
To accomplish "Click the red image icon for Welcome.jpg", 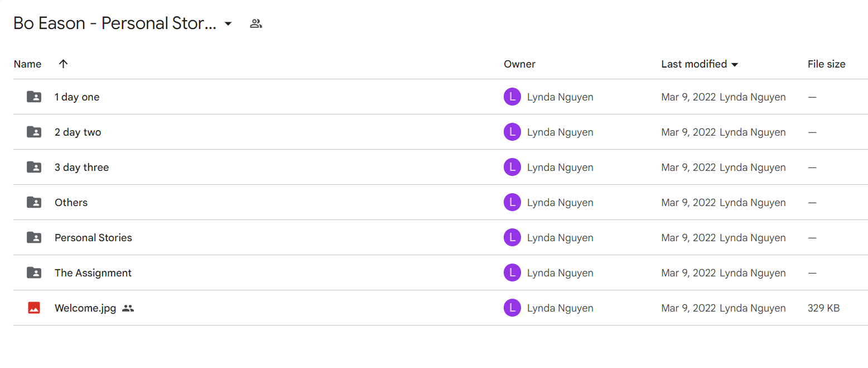I will [34, 308].
